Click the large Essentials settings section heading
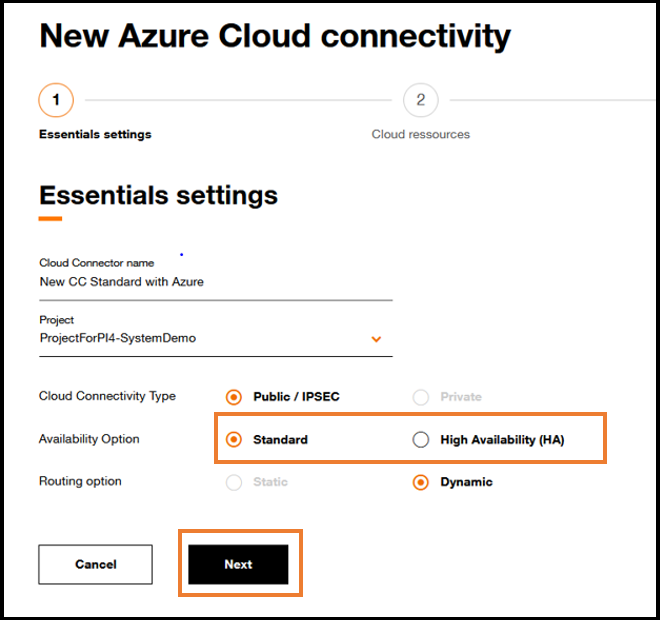Image resolution: width=660 pixels, height=620 pixels. tap(158, 196)
